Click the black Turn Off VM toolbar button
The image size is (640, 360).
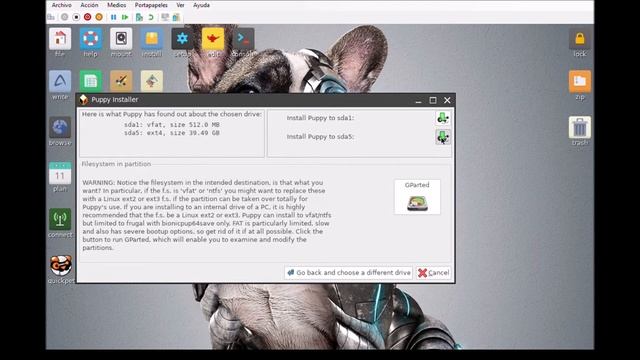[76, 17]
